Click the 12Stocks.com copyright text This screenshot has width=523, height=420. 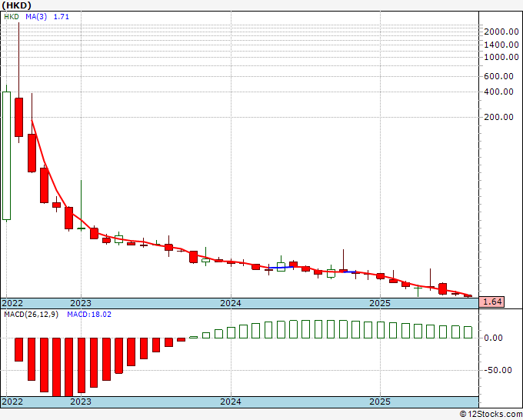pyautogui.click(x=491, y=415)
